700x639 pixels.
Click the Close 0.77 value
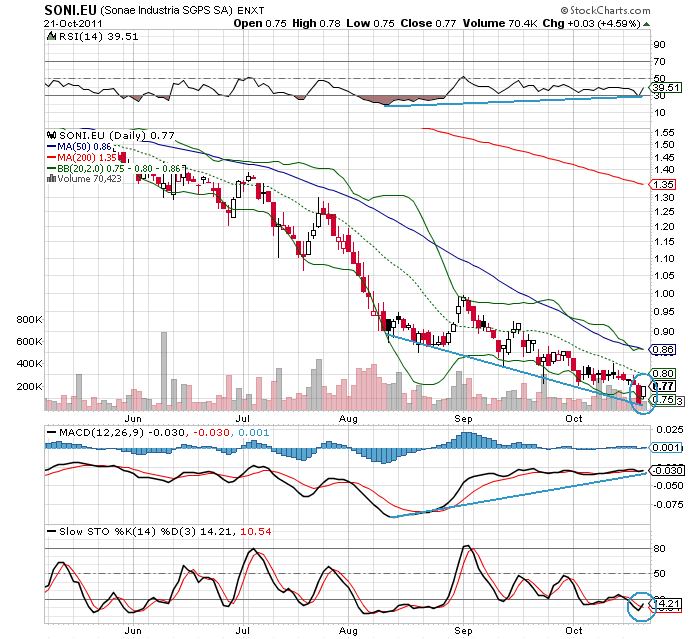(x=428, y=24)
